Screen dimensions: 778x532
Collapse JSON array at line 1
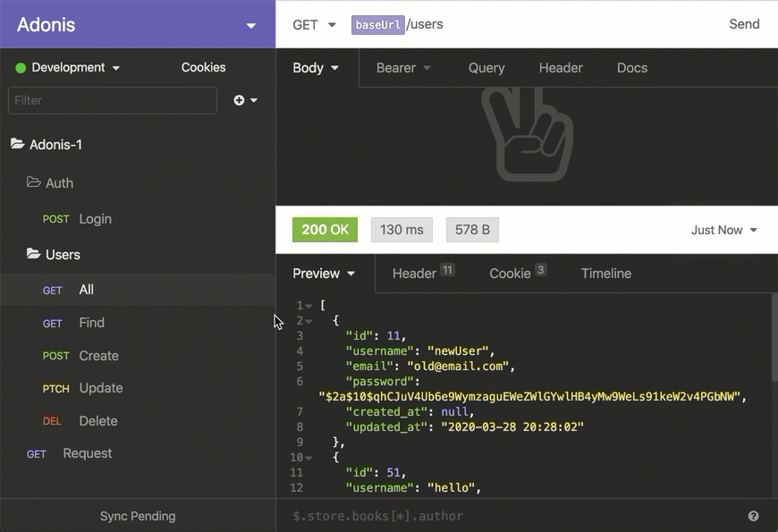coord(309,306)
